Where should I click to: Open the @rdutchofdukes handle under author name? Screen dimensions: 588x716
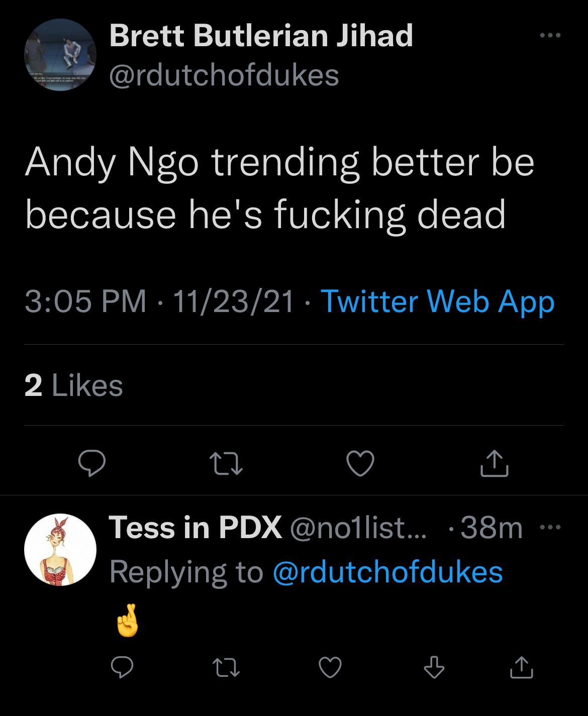[x=224, y=75]
